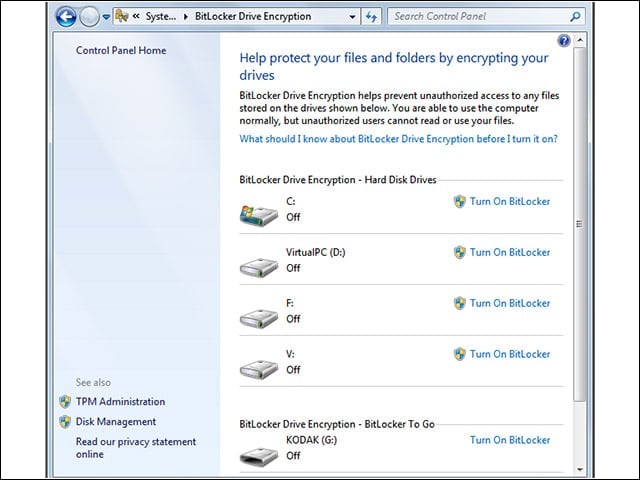Click the BitLocker To Go section heading
Screen dimensions: 640x480
(x=337, y=424)
